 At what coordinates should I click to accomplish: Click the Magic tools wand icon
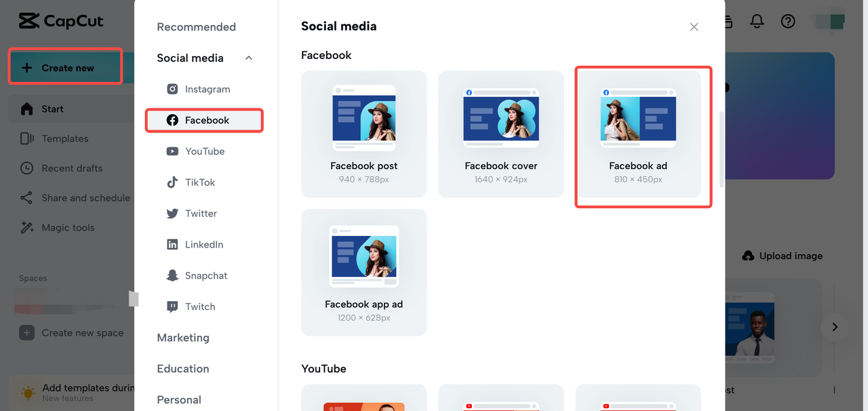point(26,228)
